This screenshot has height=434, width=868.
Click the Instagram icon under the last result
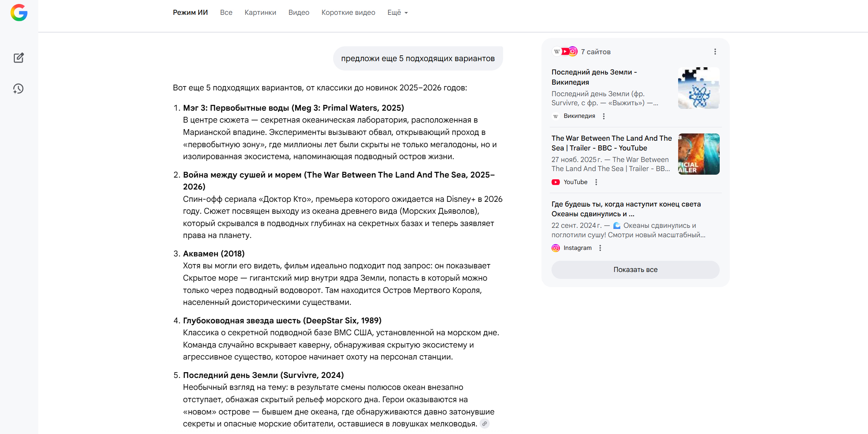(x=556, y=248)
